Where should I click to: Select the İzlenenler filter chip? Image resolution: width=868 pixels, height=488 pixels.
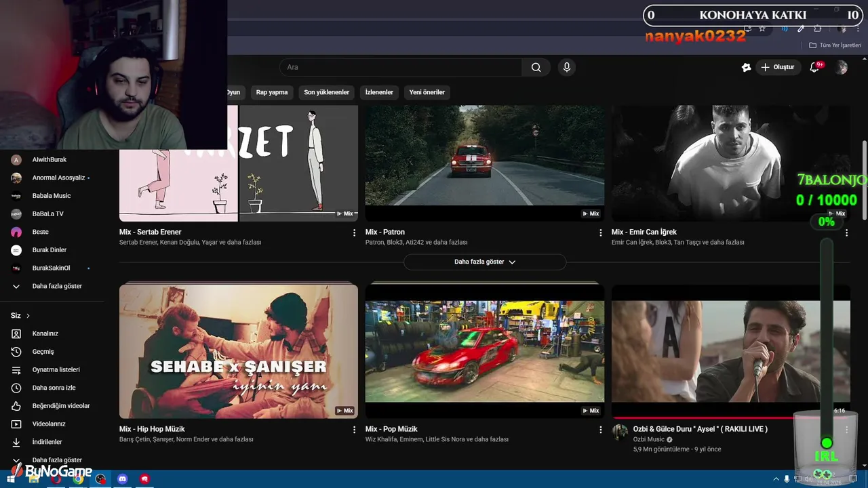(x=379, y=92)
